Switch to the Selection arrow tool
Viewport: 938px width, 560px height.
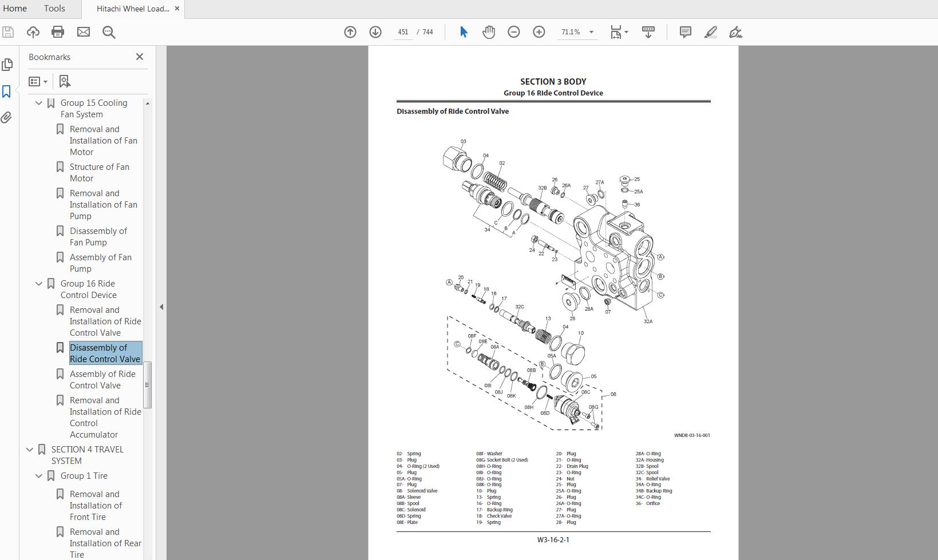click(463, 32)
